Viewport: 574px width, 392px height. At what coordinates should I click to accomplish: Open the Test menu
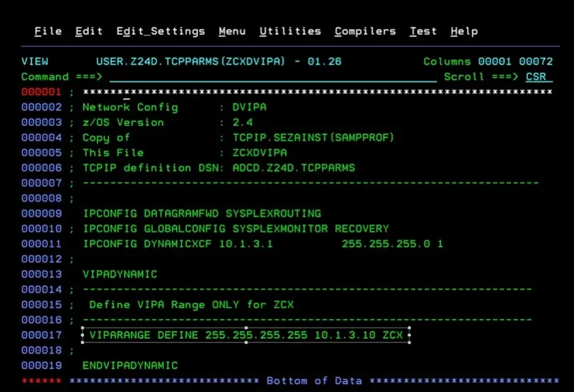point(423,31)
